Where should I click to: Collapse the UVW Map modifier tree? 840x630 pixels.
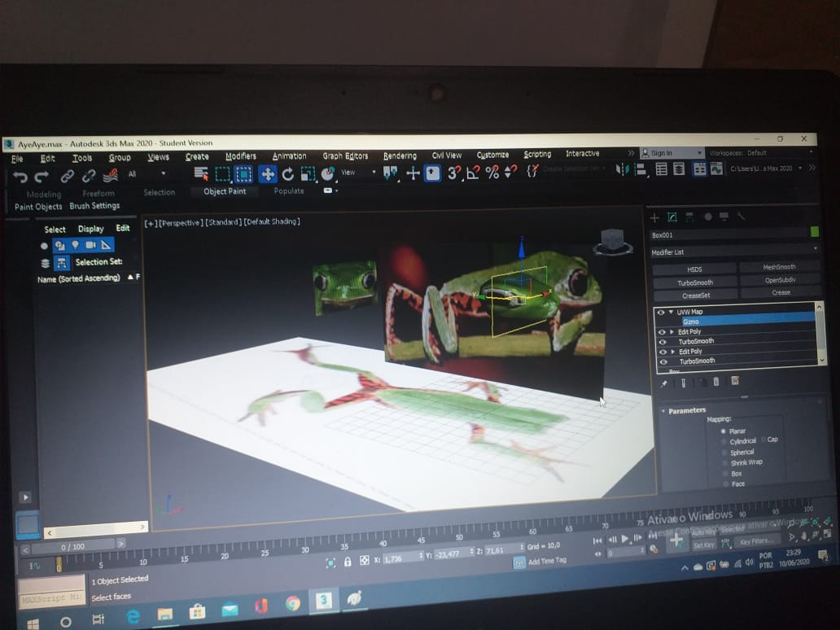tap(671, 312)
